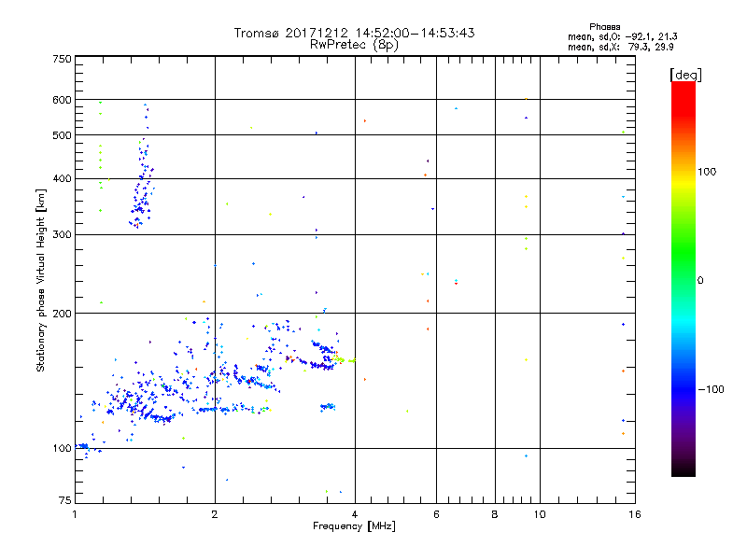Image resolution: width=747 pixels, height=560 pixels.
Task: Click the "Phases" heading at top right
Action: point(604,27)
